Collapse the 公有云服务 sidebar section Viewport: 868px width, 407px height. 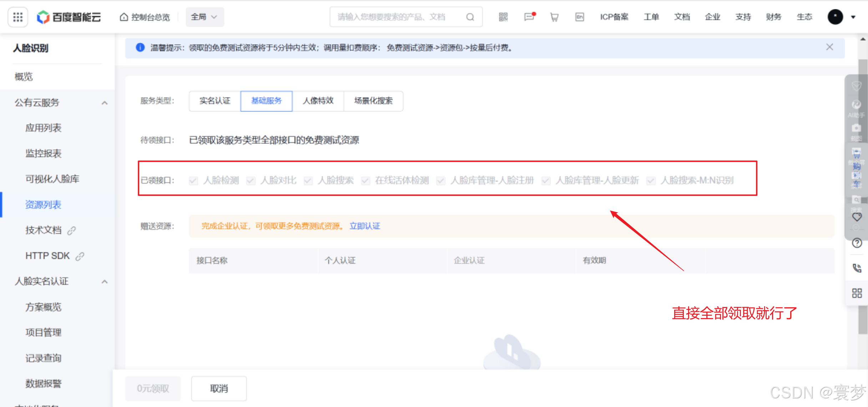tap(104, 103)
